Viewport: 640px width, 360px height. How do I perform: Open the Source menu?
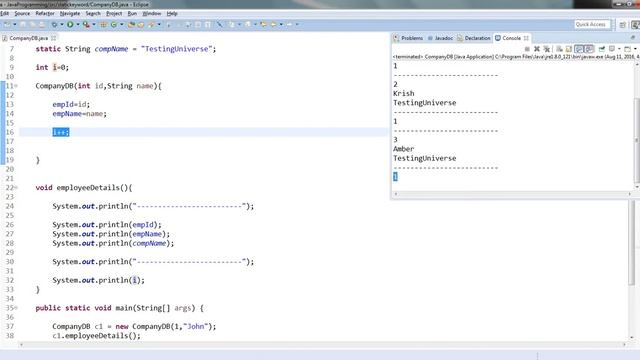click(22, 13)
